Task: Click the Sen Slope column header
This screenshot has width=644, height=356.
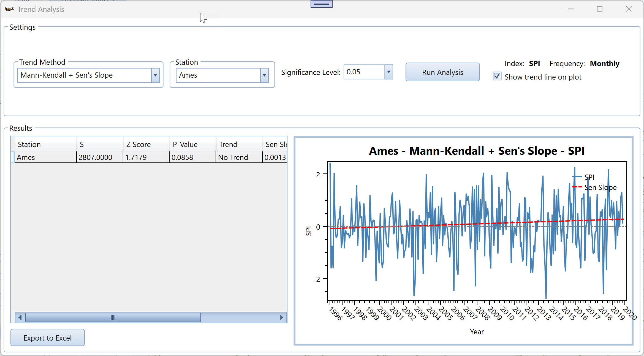Action: click(275, 144)
